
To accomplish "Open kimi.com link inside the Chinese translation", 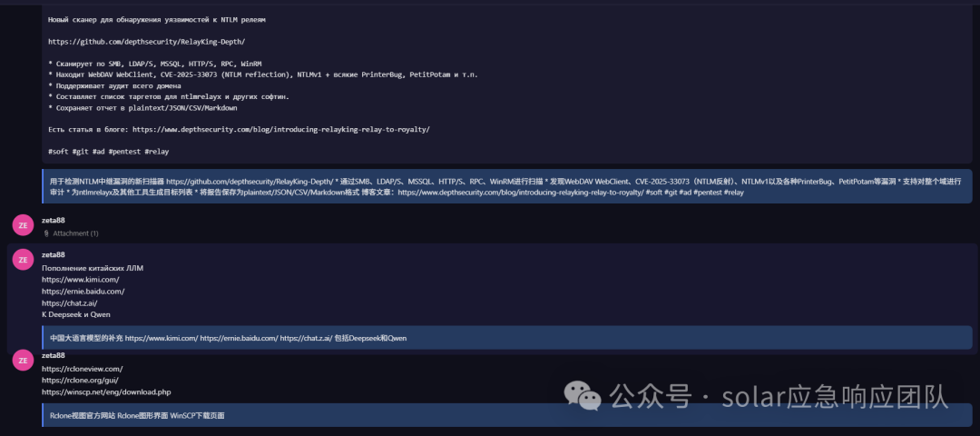I will [162, 339].
